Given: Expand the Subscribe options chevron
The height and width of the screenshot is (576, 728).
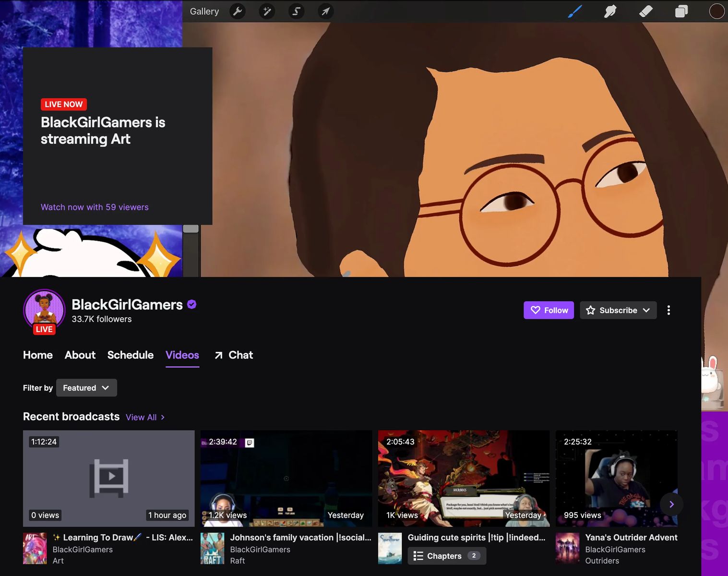Looking at the screenshot, I should pyautogui.click(x=647, y=310).
